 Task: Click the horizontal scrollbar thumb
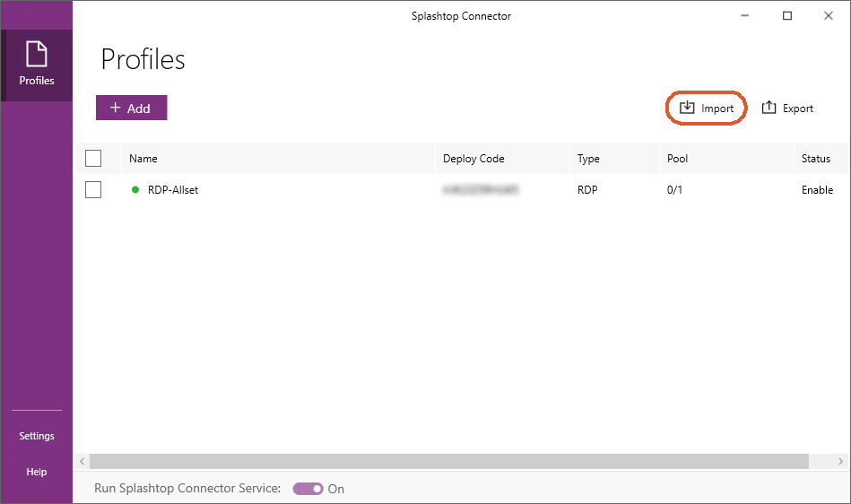pos(449,461)
